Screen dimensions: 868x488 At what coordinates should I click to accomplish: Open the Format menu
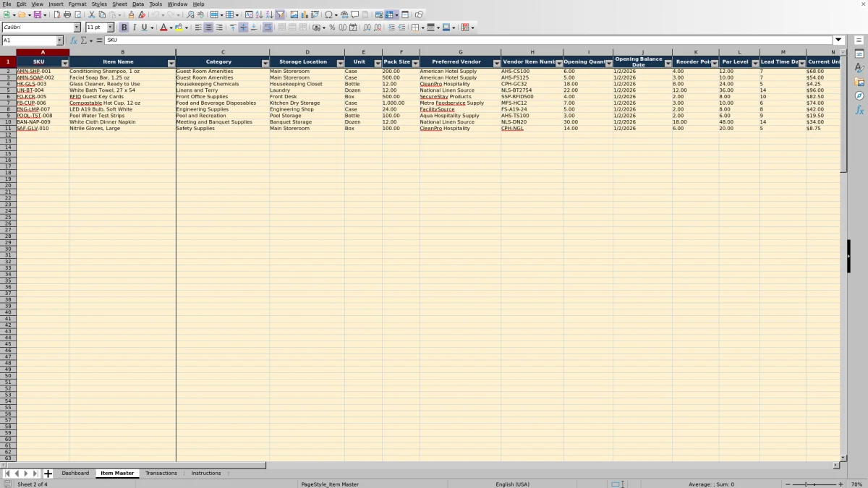[77, 4]
